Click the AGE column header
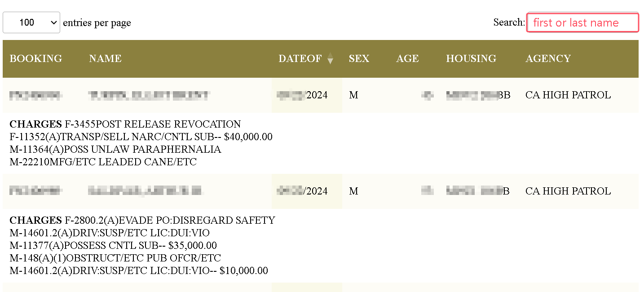The width and height of the screenshot is (644, 292). point(407,59)
